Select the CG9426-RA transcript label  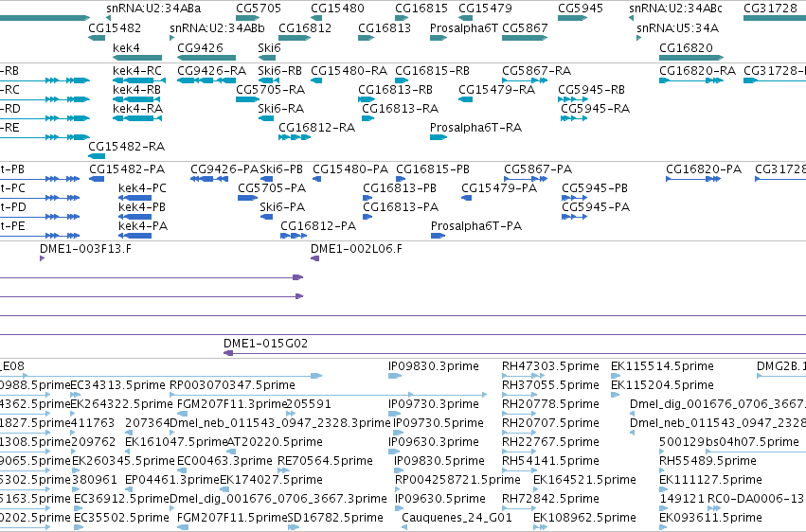tap(212, 70)
